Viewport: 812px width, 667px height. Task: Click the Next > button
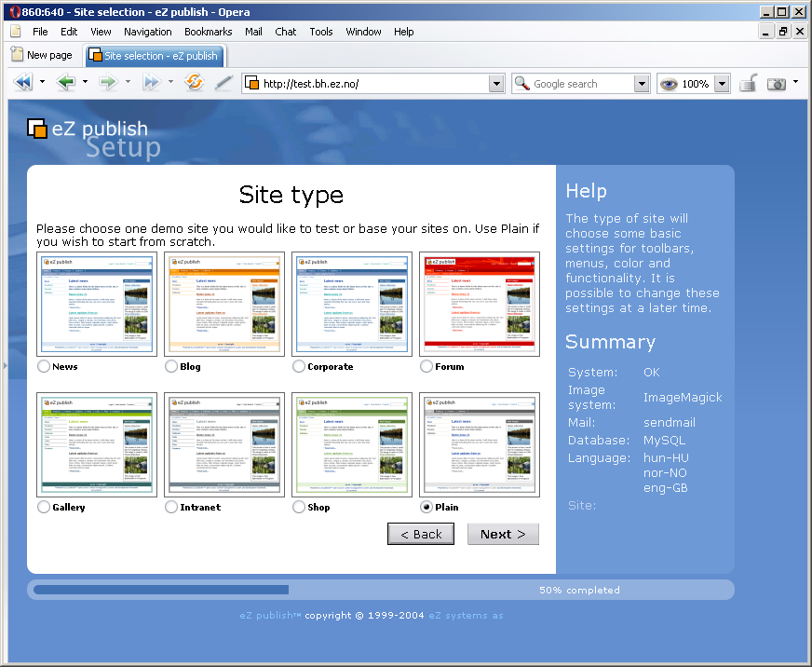503,534
